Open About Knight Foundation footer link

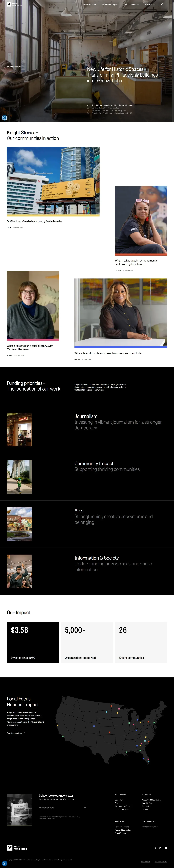(151, 800)
